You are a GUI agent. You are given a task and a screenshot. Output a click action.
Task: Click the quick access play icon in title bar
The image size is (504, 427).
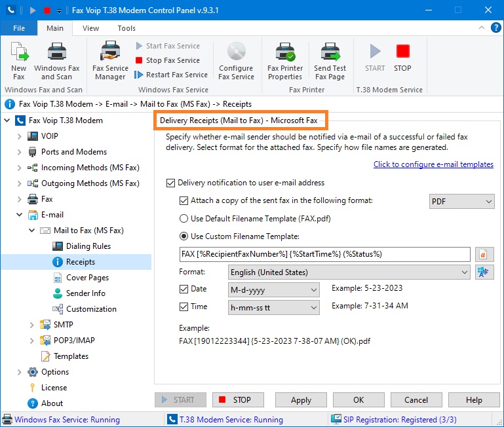point(33,10)
